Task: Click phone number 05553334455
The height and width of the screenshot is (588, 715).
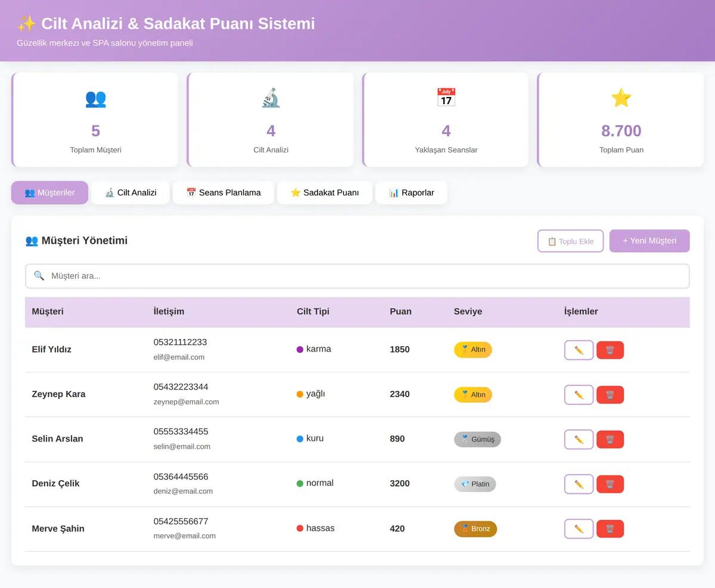Action: 181,431
